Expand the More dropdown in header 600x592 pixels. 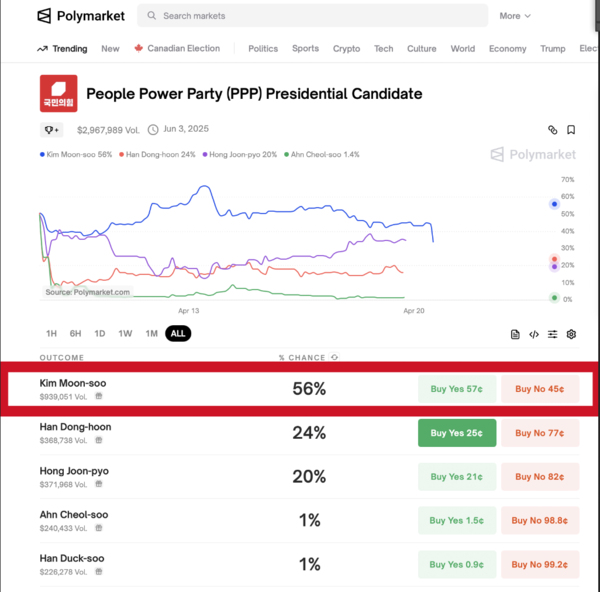(x=515, y=16)
